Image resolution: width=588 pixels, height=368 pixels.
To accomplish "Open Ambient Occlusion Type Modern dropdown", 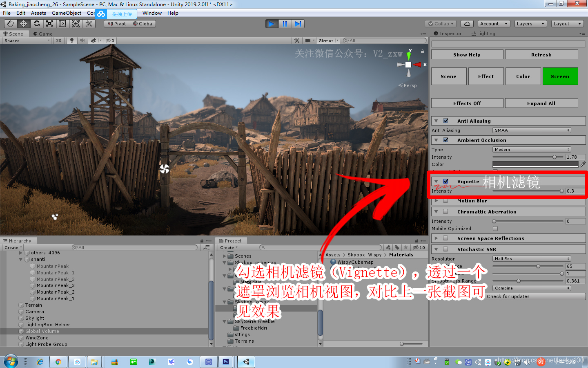I will coord(532,150).
